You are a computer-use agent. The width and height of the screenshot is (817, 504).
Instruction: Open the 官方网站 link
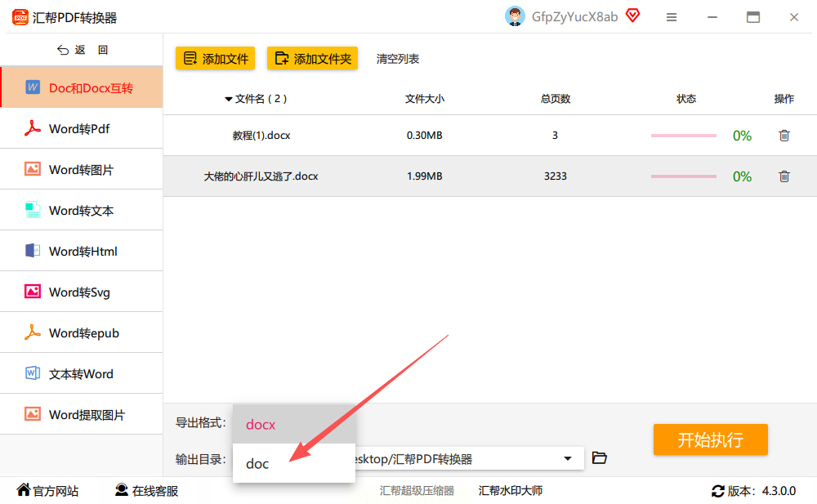pyautogui.click(x=56, y=490)
